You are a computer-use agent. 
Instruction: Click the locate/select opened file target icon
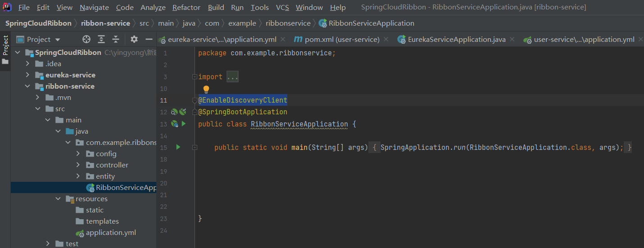click(86, 40)
